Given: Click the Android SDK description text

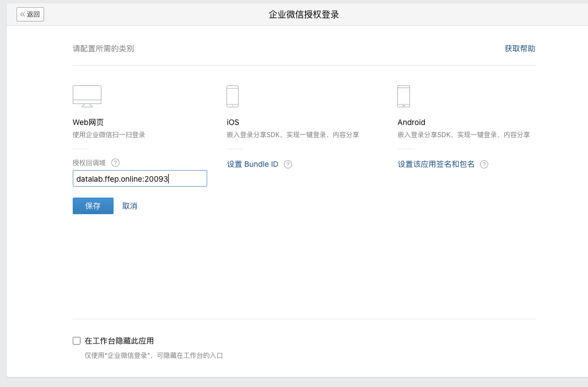Looking at the screenshot, I should point(463,134).
